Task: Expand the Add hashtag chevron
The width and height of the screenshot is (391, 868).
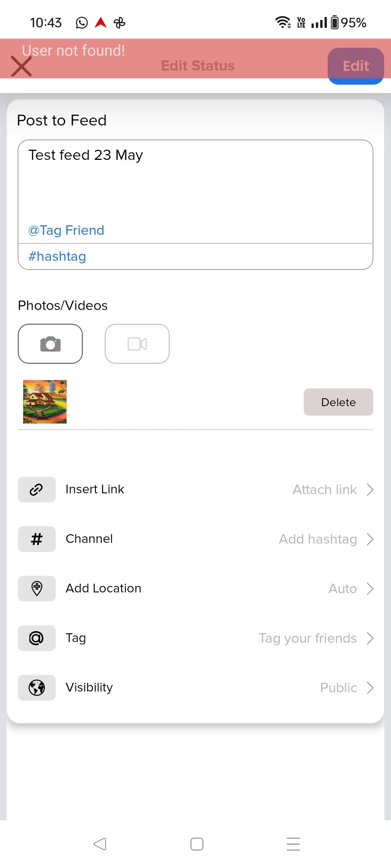Action: [370, 539]
